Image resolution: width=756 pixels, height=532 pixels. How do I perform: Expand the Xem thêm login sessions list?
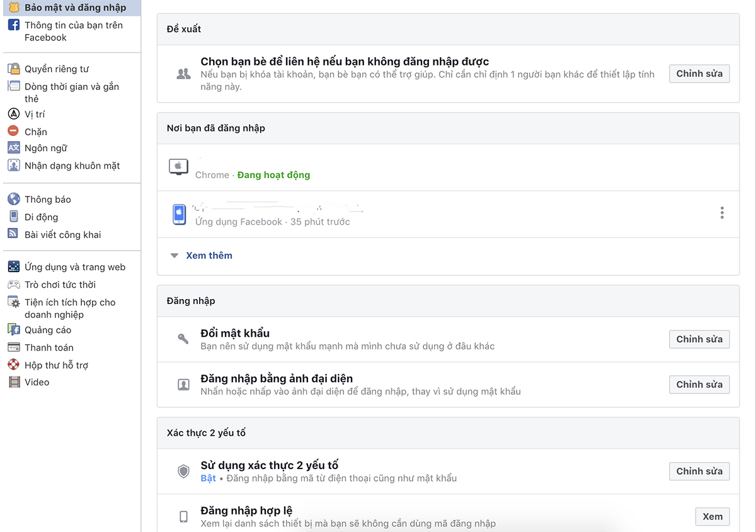[x=209, y=256]
